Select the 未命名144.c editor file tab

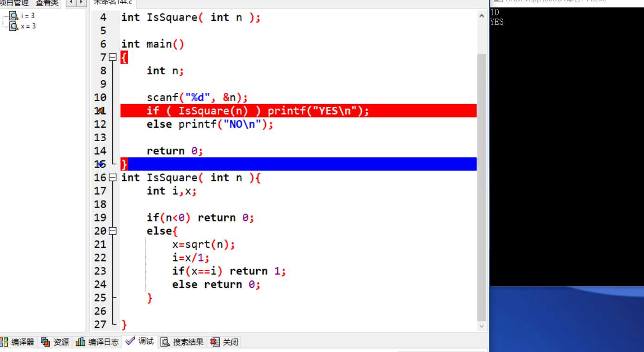click(113, 2)
